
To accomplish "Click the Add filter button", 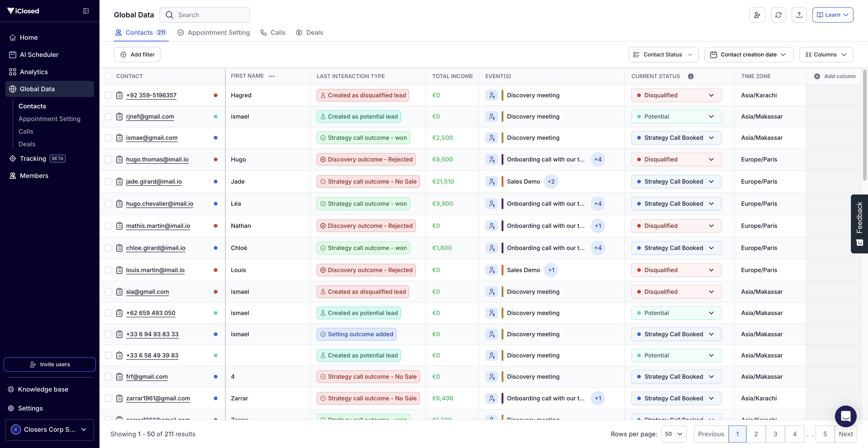I will (x=137, y=54).
